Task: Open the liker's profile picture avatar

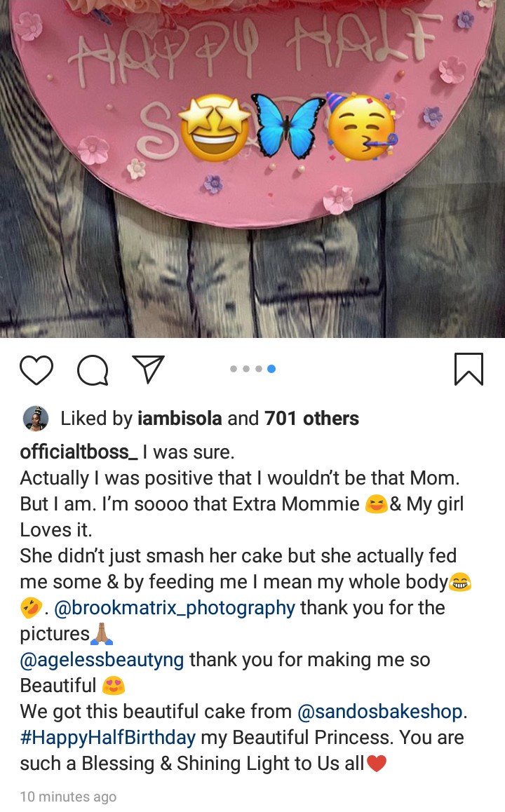Action: click(35, 419)
